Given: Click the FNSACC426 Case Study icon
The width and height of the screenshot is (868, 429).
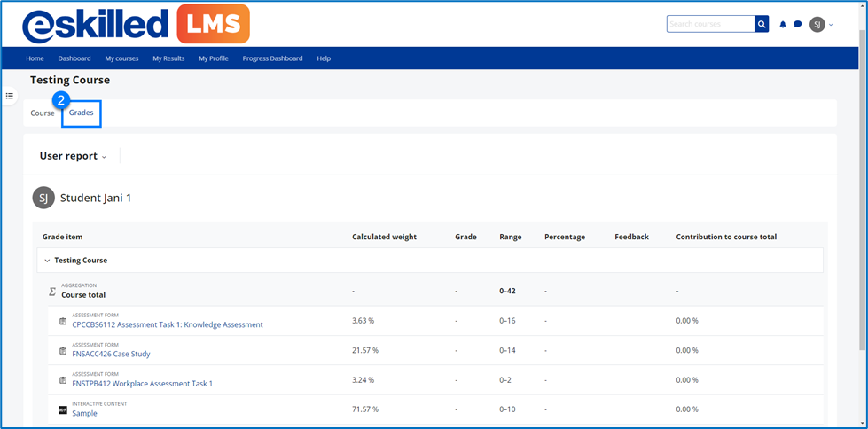Looking at the screenshot, I should click(x=63, y=351).
